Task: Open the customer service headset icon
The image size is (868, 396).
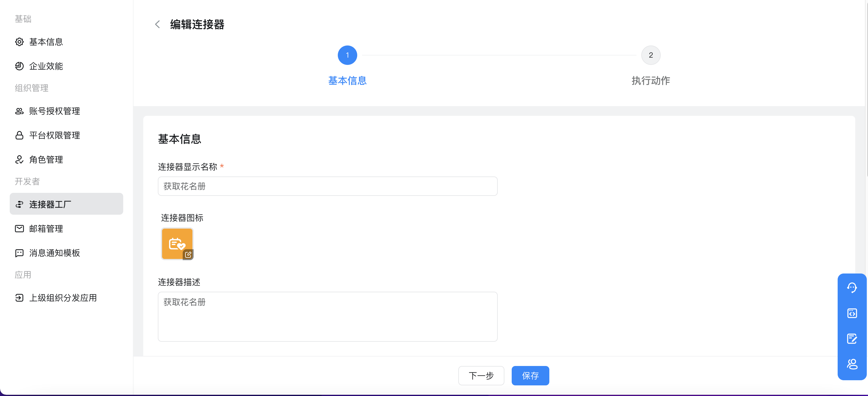Action: 852,287
